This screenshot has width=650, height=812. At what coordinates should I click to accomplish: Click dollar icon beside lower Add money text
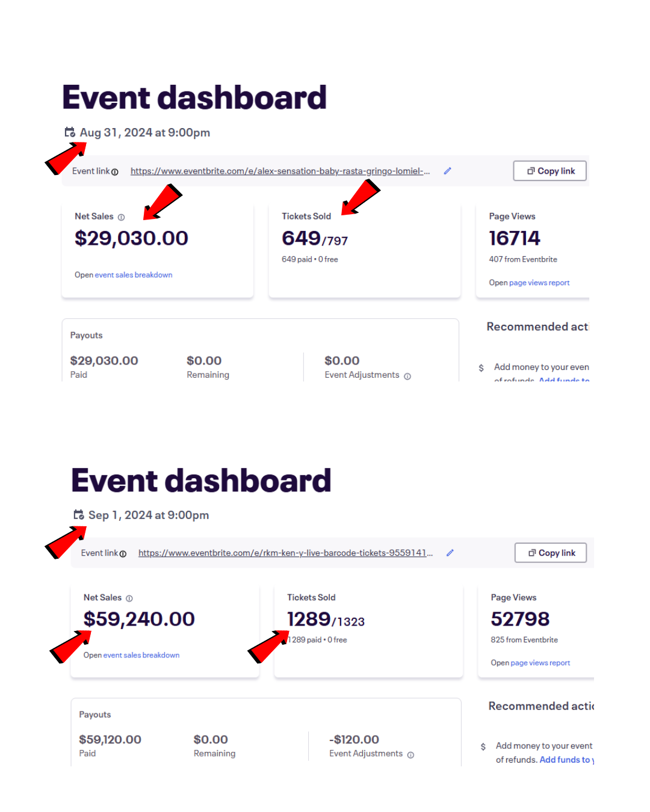pos(483,746)
